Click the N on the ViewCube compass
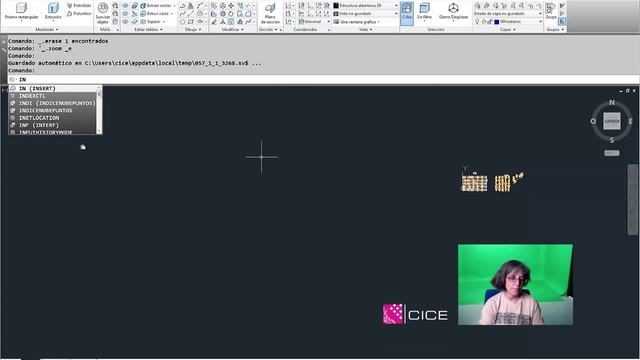Viewport: 640px width, 360px height. tap(611, 102)
